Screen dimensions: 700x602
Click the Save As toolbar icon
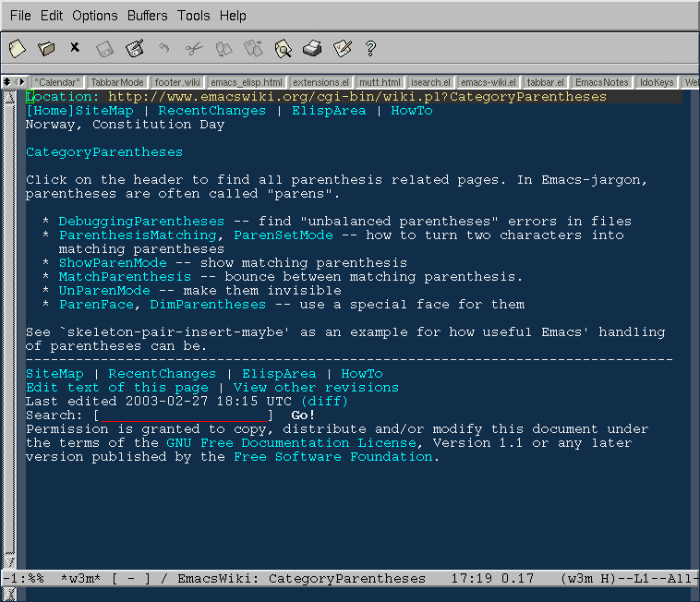click(x=135, y=48)
